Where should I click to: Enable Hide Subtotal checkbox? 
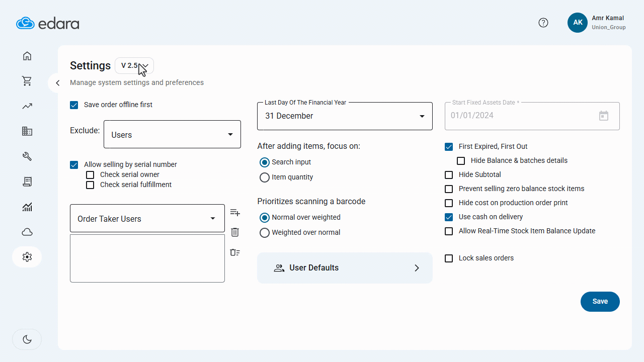point(449,175)
